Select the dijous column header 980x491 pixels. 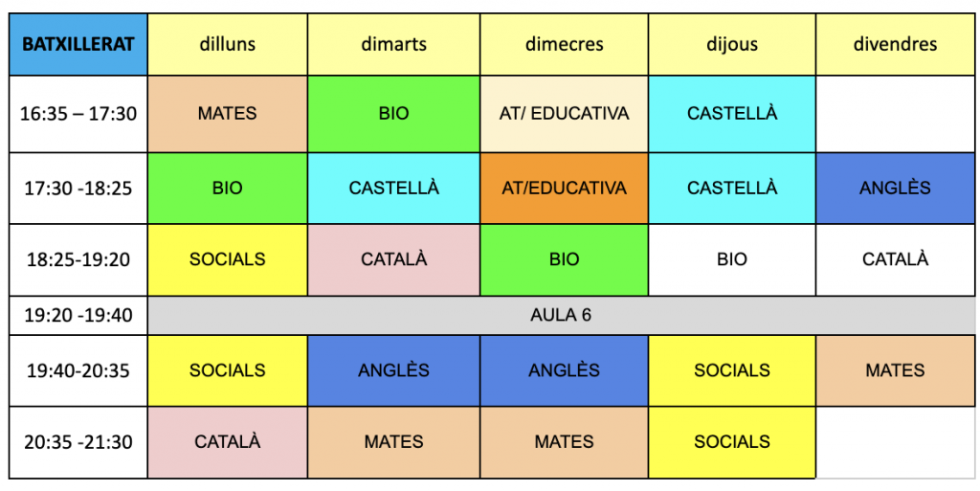pyautogui.click(x=732, y=44)
